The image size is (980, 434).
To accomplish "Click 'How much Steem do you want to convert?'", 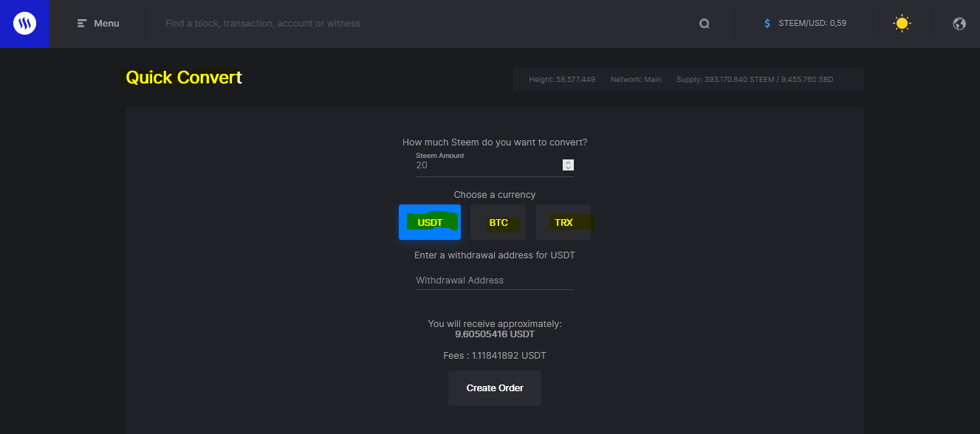I will [x=495, y=142].
